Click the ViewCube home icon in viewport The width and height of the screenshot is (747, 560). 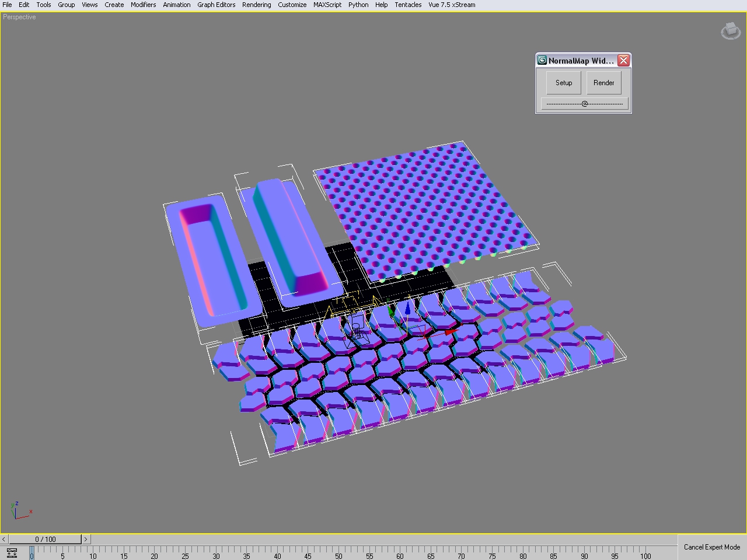point(730,31)
